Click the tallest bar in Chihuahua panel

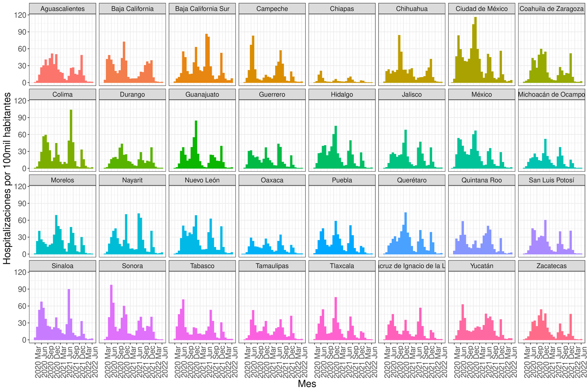coord(399,59)
